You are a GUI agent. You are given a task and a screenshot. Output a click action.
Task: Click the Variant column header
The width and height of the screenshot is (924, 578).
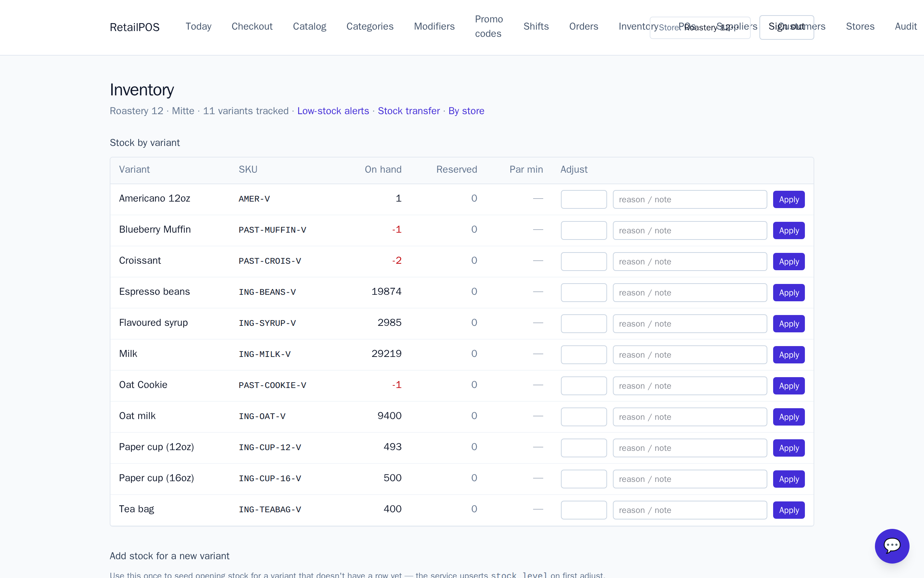[x=134, y=169]
